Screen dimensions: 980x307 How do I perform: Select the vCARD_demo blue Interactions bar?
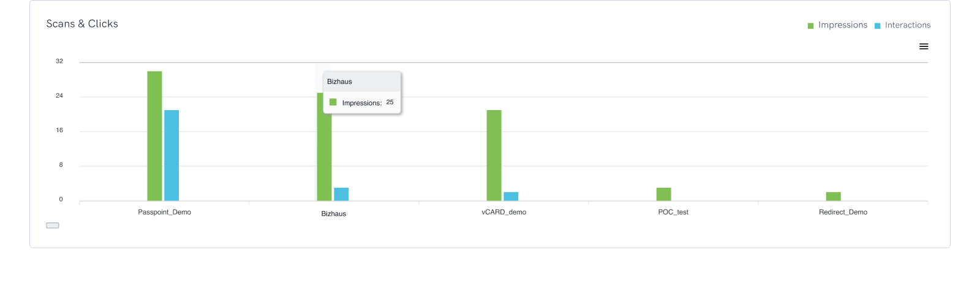[x=511, y=196]
